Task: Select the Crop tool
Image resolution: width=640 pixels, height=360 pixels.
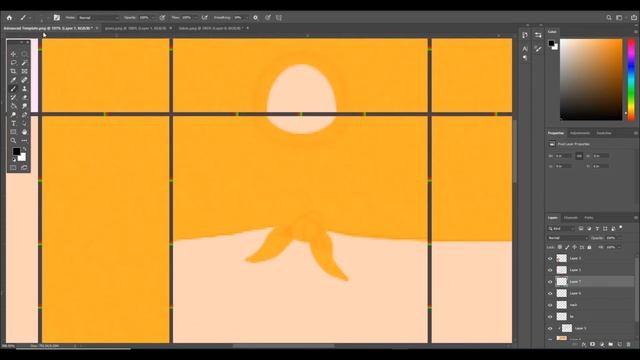Action: [x=13, y=71]
